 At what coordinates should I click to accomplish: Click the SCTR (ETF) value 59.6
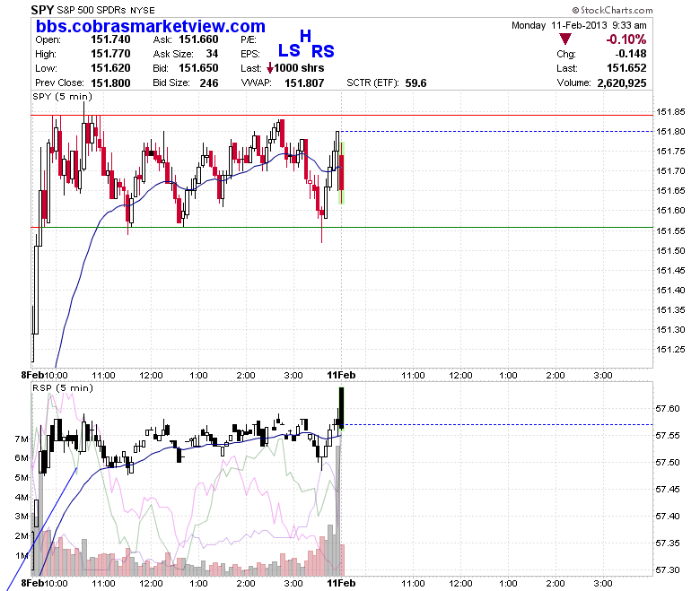click(x=416, y=83)
